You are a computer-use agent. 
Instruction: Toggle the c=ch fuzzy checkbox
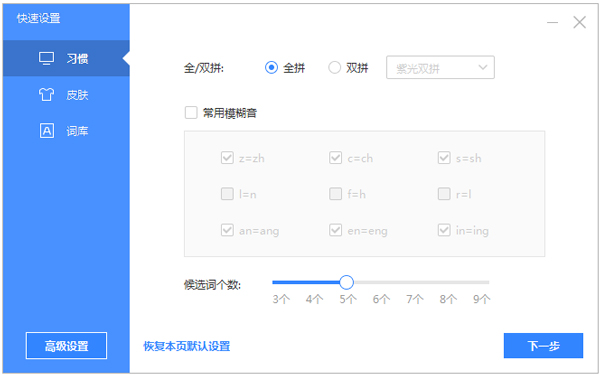click(336, 158)
